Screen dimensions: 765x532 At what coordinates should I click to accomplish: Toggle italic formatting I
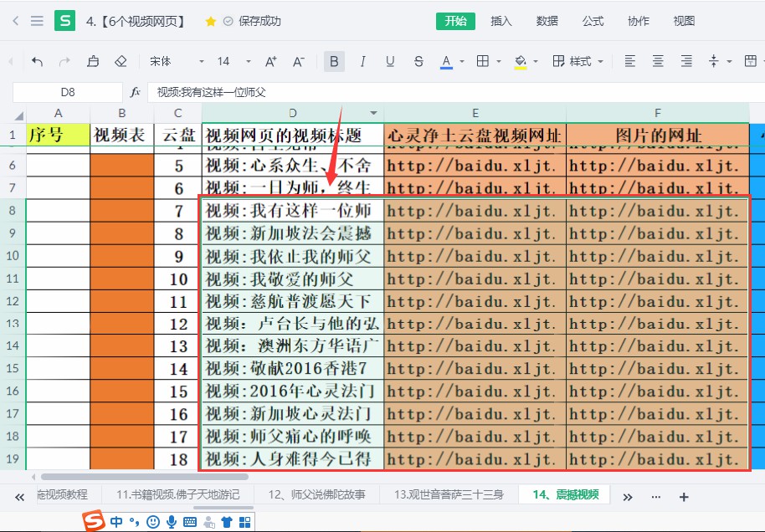[x=362, y=61]
